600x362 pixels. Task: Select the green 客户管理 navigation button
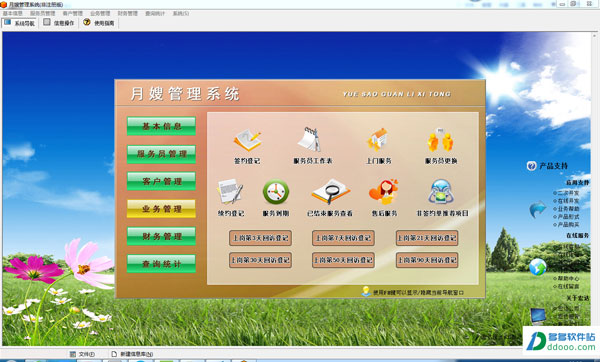pyautogui.click(x=161, y=181)
